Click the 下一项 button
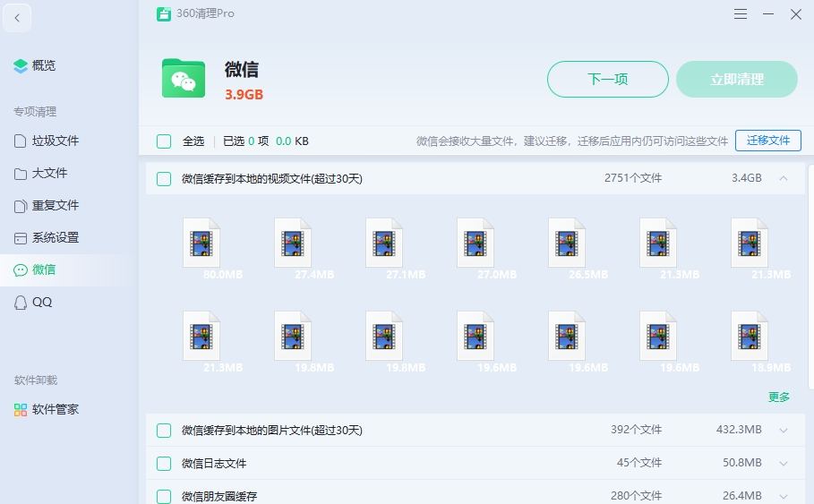Image resolution: width=814 pixels, height=504 pixels. click(607, 80)
